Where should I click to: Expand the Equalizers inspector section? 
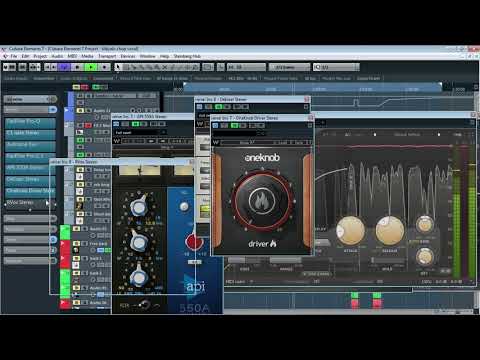pyautogui.click(x=30, y=229)
